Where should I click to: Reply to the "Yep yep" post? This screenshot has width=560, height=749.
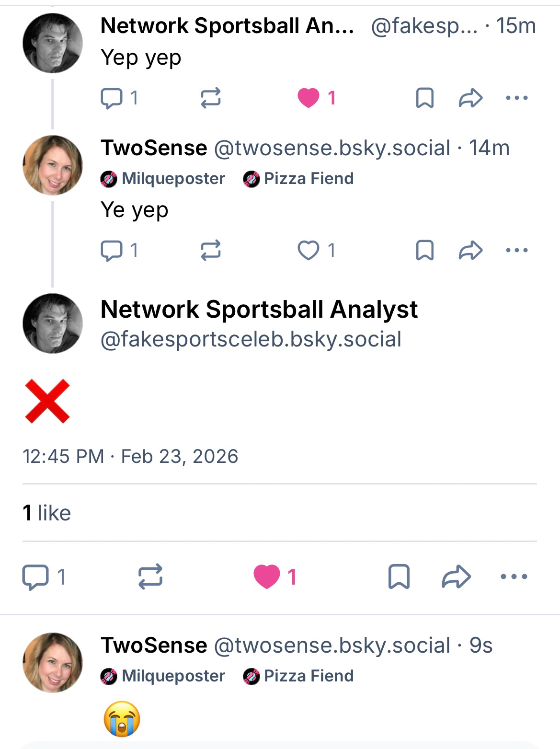(x=112, y=98)
